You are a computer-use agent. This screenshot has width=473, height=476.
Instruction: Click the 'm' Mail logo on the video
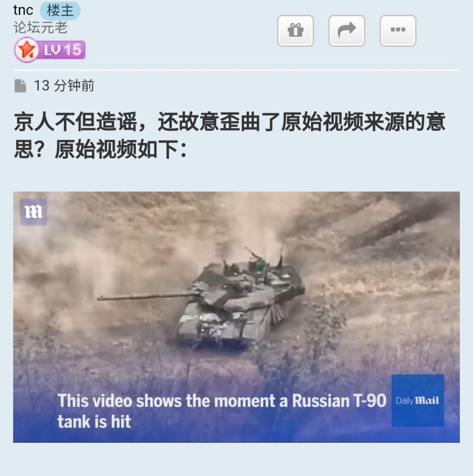pos(33,212)
